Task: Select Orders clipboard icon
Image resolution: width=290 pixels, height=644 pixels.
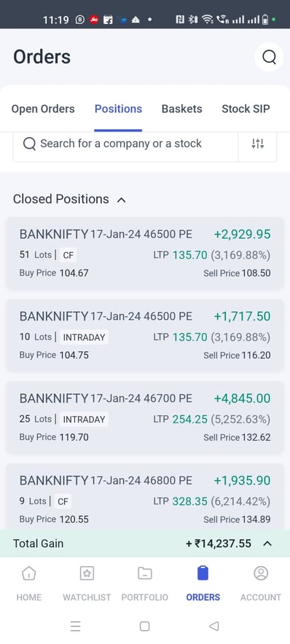Action: pyautogui.click(x=203, y=573)
